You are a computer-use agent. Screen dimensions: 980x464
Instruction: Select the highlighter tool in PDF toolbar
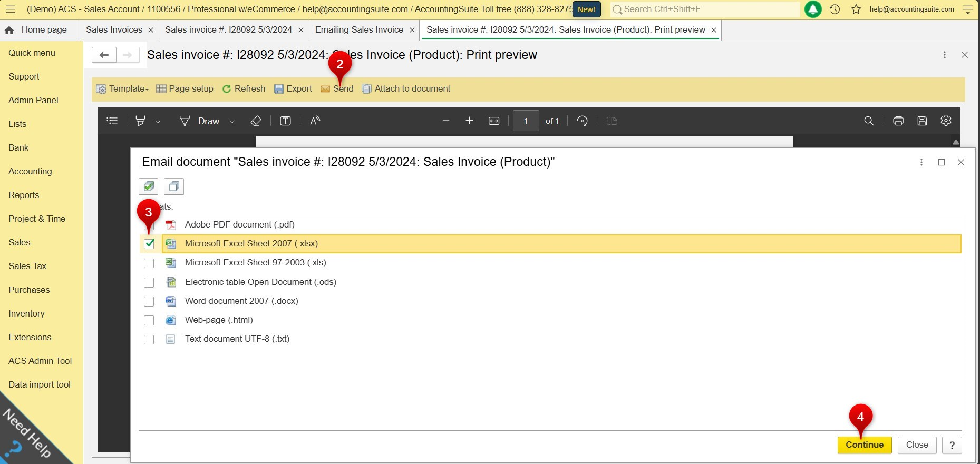(x=140, y=121)
